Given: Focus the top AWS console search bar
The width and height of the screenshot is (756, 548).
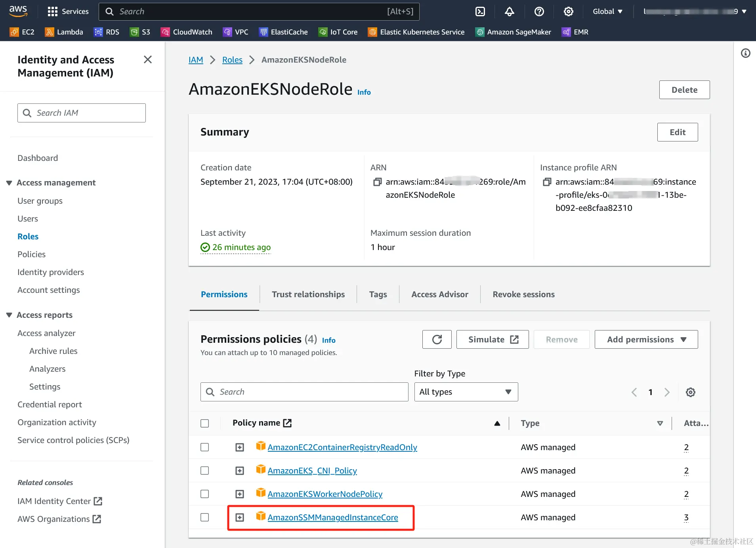Looking at the screenshot, I should coord(259,11).
